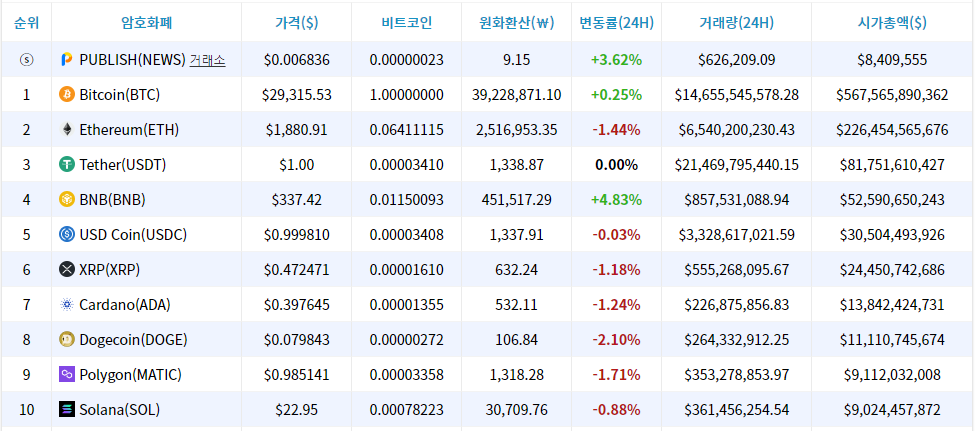Click the 0.00% change for Tether
977x431 pixels.
(616, 164)
